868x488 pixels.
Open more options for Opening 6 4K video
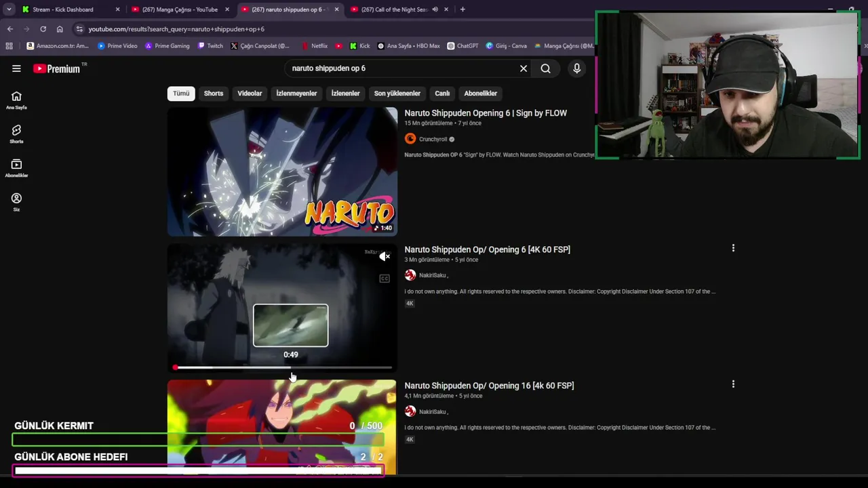click(x=733, y=248)
